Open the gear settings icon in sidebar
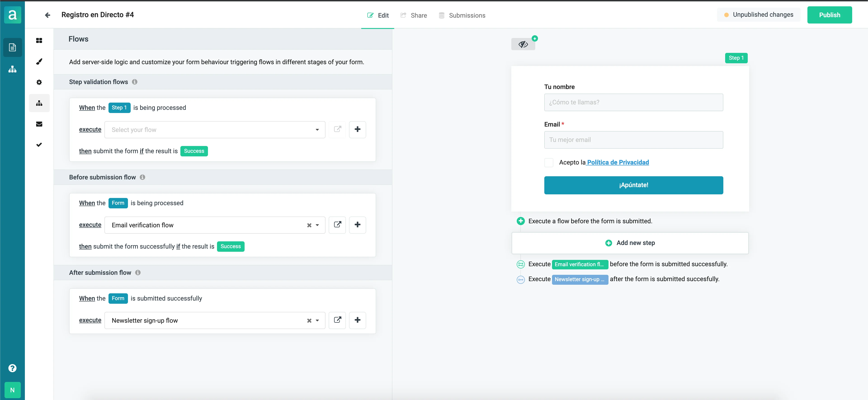The width and height of the screenshot is (868, 400). (x=39, y=82)
